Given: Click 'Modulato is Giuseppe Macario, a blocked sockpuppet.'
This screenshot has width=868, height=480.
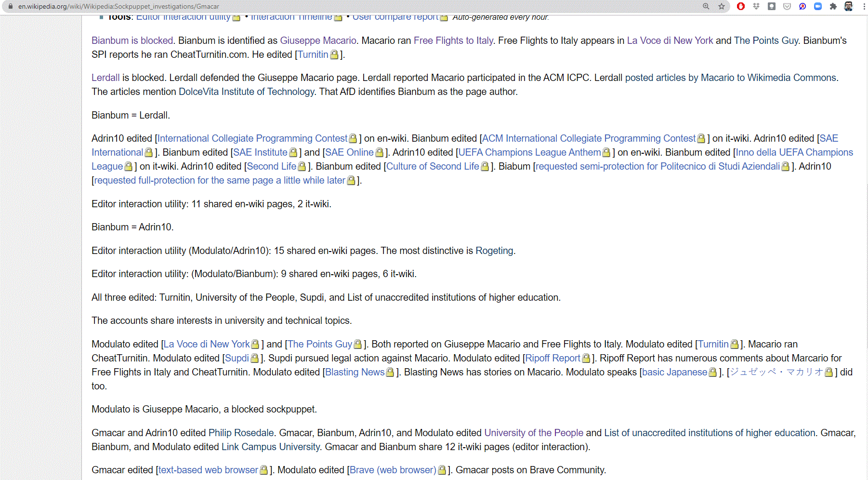Looking at the screenshot, I should 204,409.
